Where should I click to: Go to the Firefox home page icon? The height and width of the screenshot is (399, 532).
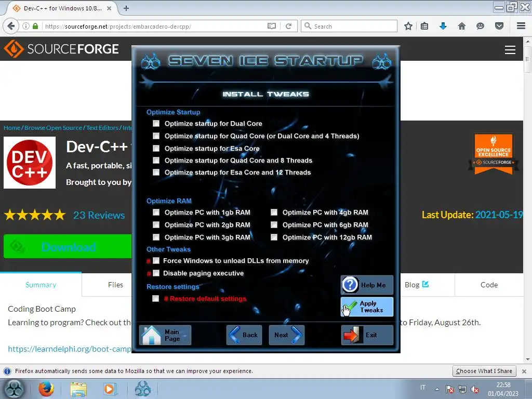[x=462, y=26]
